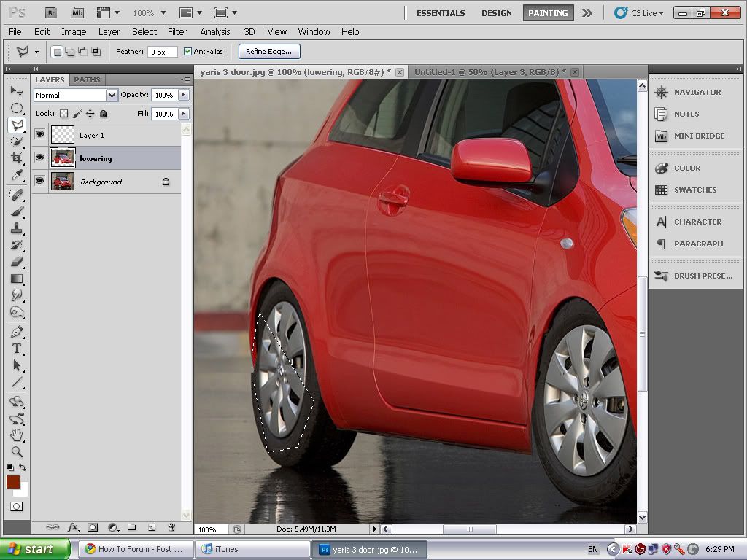This screenshot has height=560, width=747.
Task: Open the Filter menu
Action: 177,32
